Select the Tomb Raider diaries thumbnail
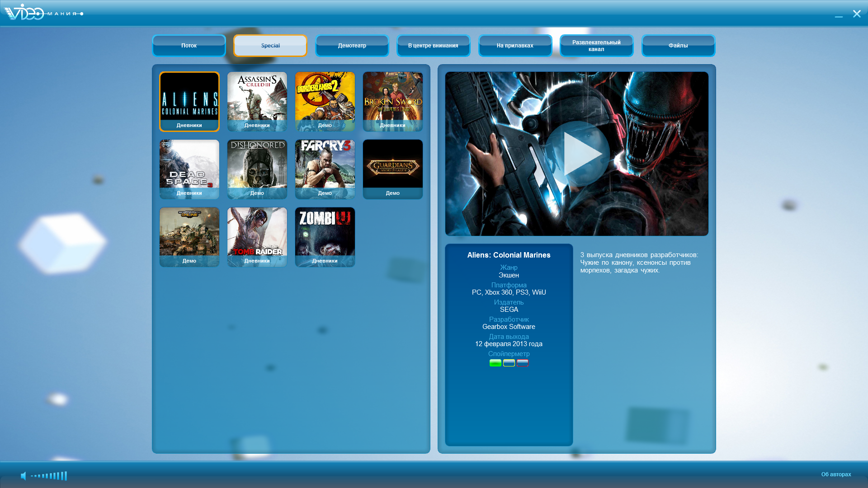This screenshot has width=868, height=488. [257, 237]
